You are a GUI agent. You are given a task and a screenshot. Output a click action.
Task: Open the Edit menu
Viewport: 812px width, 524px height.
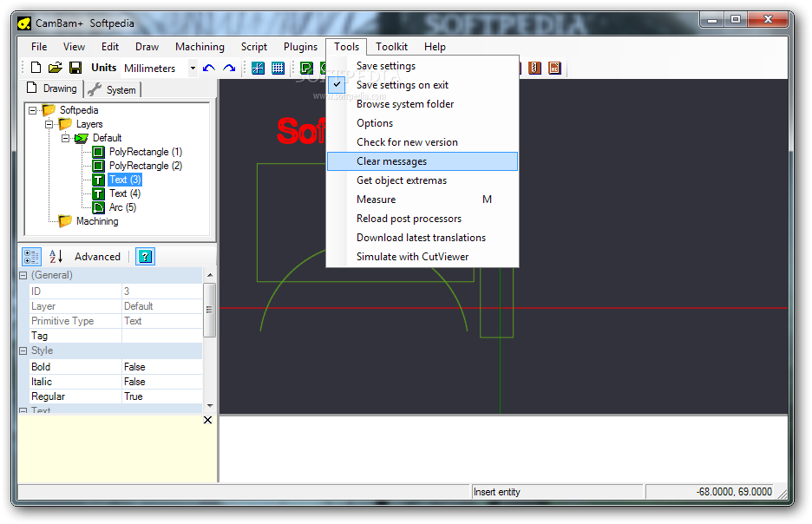110,47
